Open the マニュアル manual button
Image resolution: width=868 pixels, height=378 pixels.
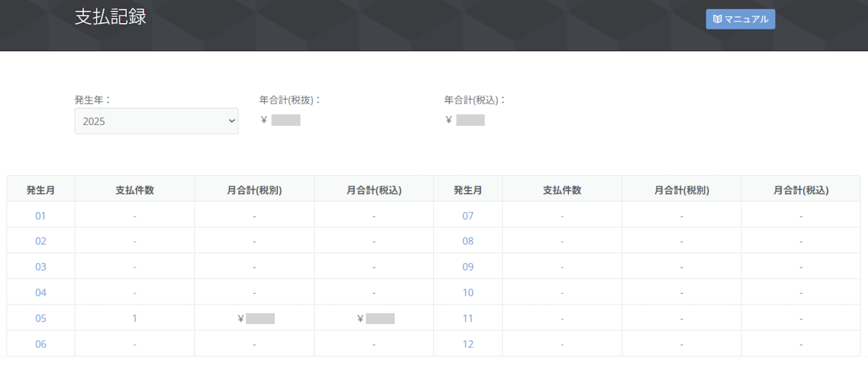pyautogui.click(x=740, y=19)
